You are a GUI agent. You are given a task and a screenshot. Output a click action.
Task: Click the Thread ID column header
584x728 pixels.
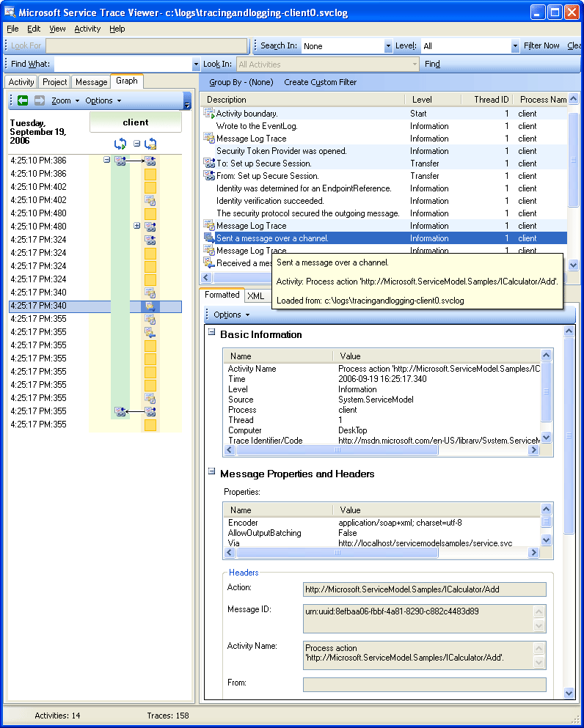point(486,100)
